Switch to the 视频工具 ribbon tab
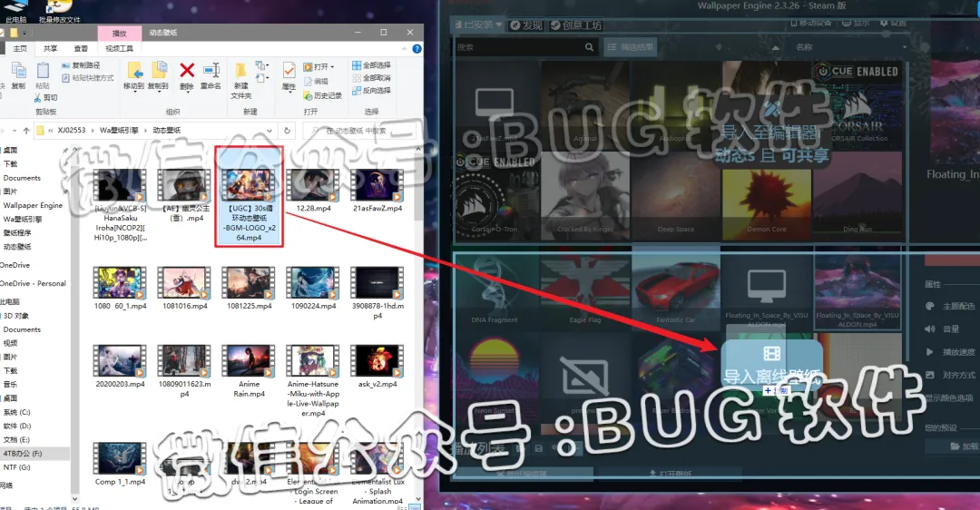 pyautogui.click(x=119, y=48)
